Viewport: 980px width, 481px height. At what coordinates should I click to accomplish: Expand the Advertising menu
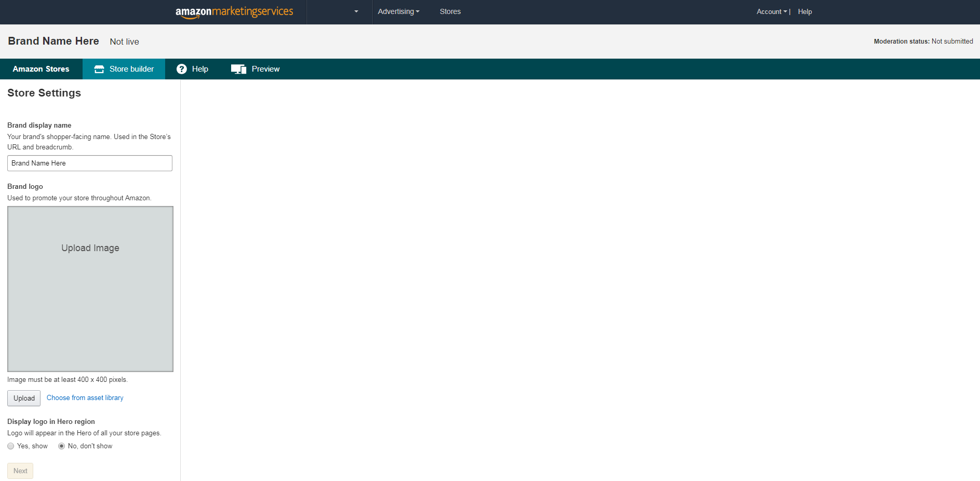pyautogui.click(x=398, y=11)
